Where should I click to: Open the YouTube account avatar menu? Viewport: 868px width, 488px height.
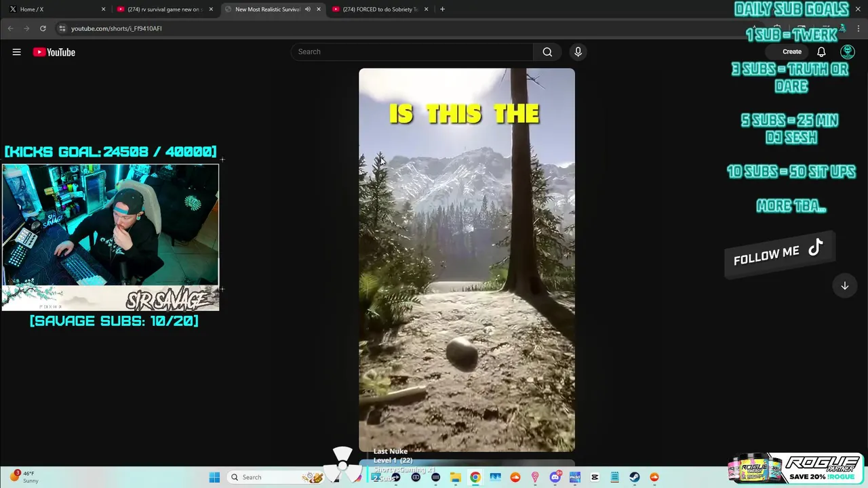847,52
